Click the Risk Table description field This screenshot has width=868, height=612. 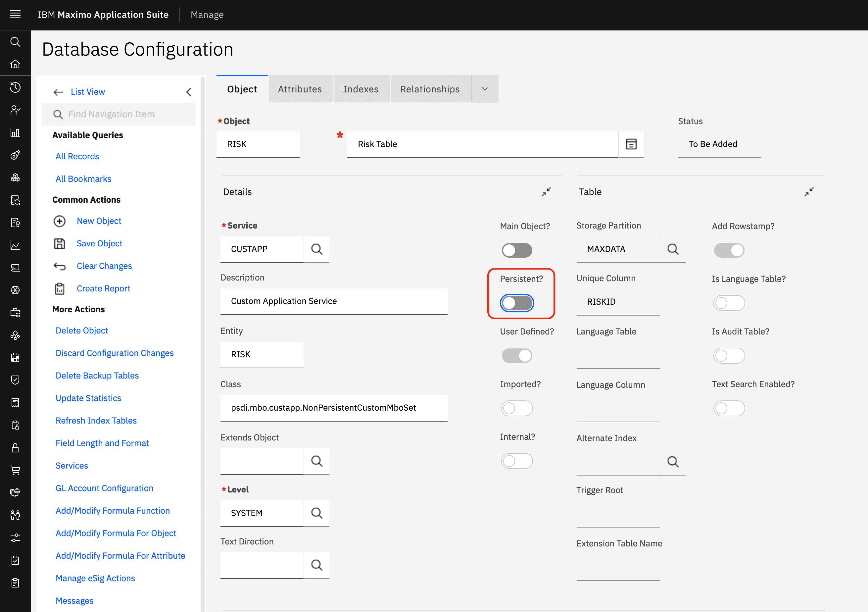(x=482, y=144)
